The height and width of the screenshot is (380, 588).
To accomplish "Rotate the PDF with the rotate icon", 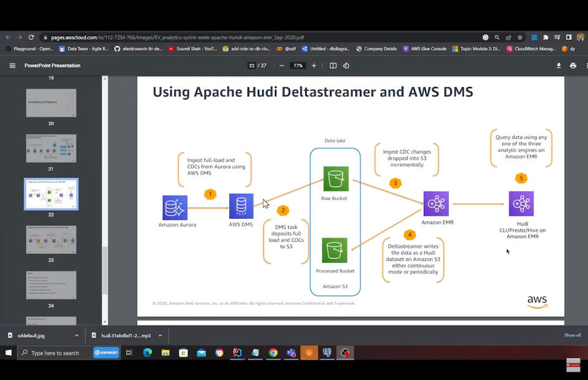I will [346, 65].
